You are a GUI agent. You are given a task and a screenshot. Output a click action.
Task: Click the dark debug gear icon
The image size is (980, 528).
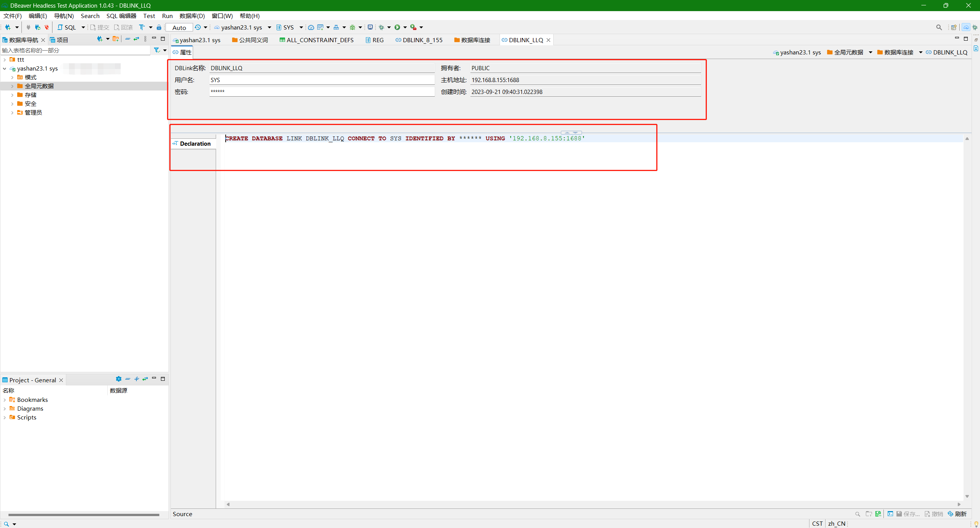point(381,27)
